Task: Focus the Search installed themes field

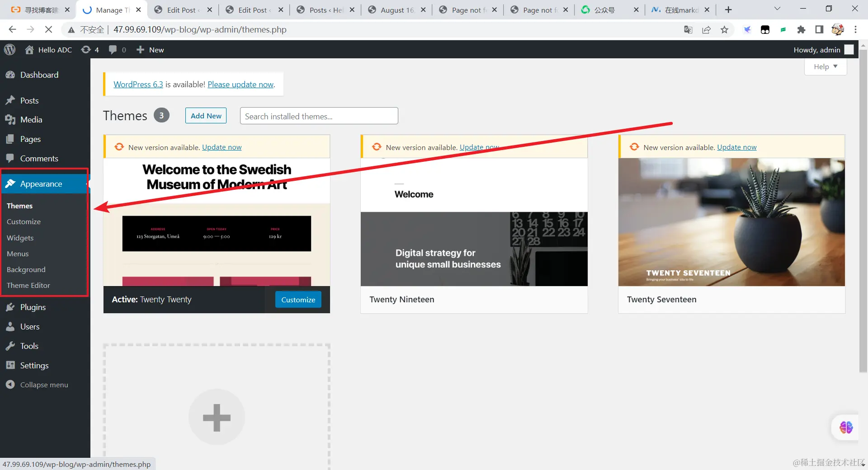Action: click(x=319, y=116)
